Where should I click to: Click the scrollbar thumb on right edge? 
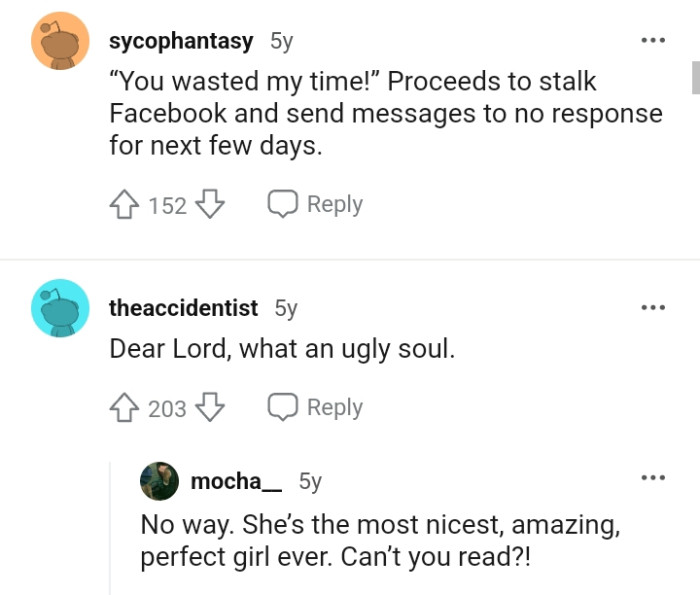(x=695, y=77)
